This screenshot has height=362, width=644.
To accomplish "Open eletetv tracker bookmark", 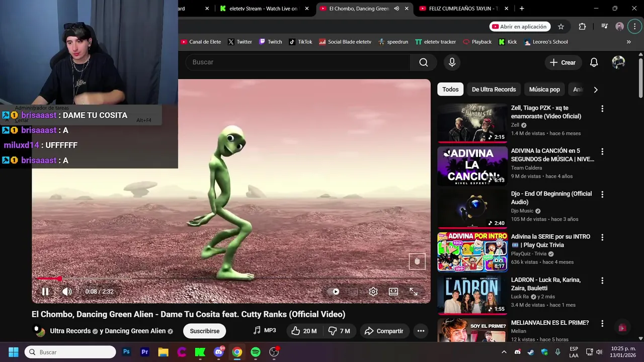I will 435,42.
